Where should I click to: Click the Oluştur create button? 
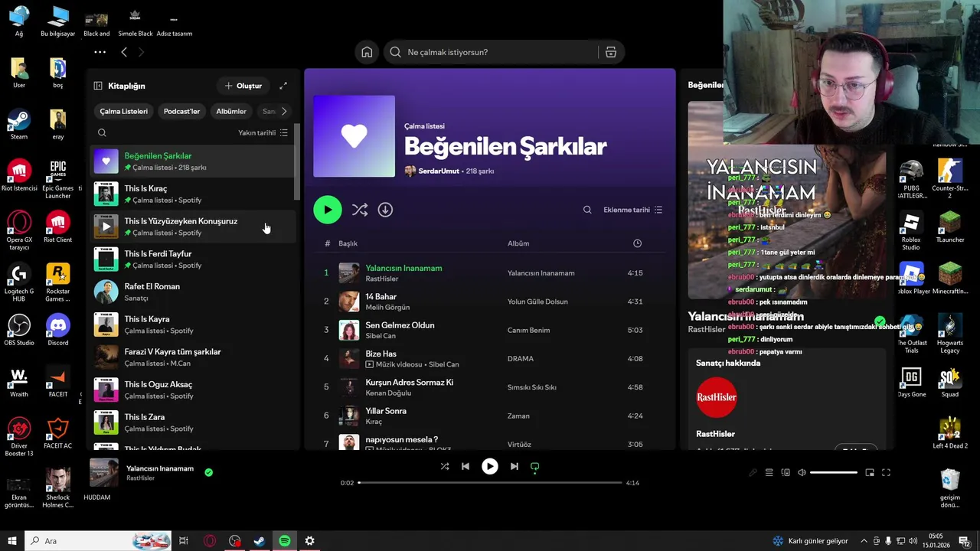(x=243, y=86)
